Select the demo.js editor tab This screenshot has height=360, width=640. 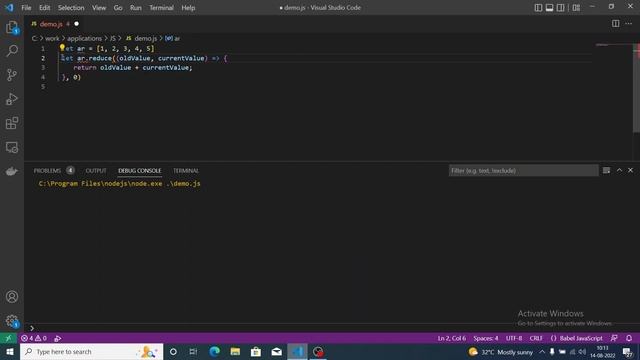(x=51, y=24)
